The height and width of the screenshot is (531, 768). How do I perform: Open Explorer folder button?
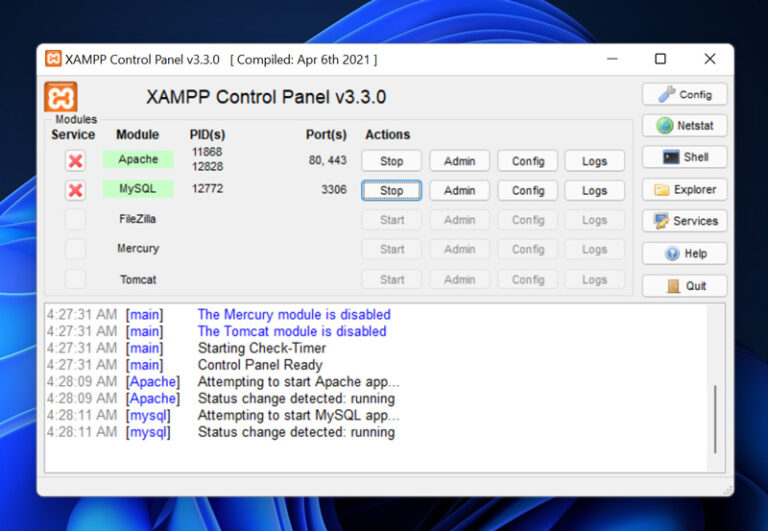pos(684,189)
